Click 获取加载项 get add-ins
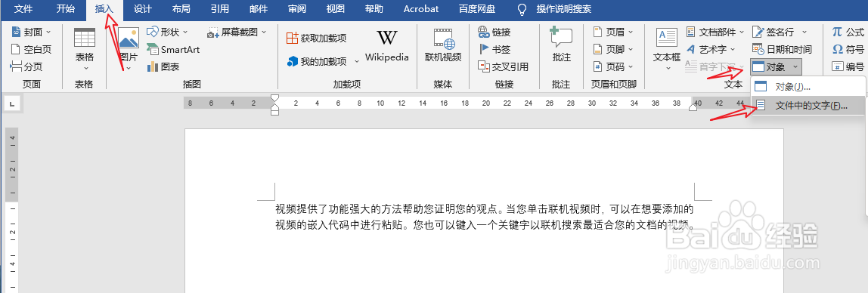The width and height of the screenshot is (868, 293). click(x=317, y=39)
